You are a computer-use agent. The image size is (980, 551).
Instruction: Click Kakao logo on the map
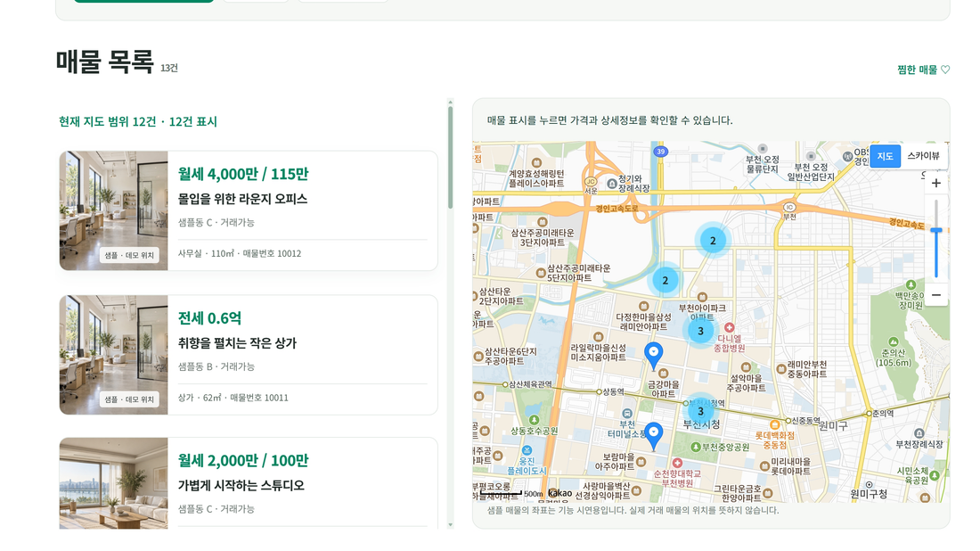[560, 493]
